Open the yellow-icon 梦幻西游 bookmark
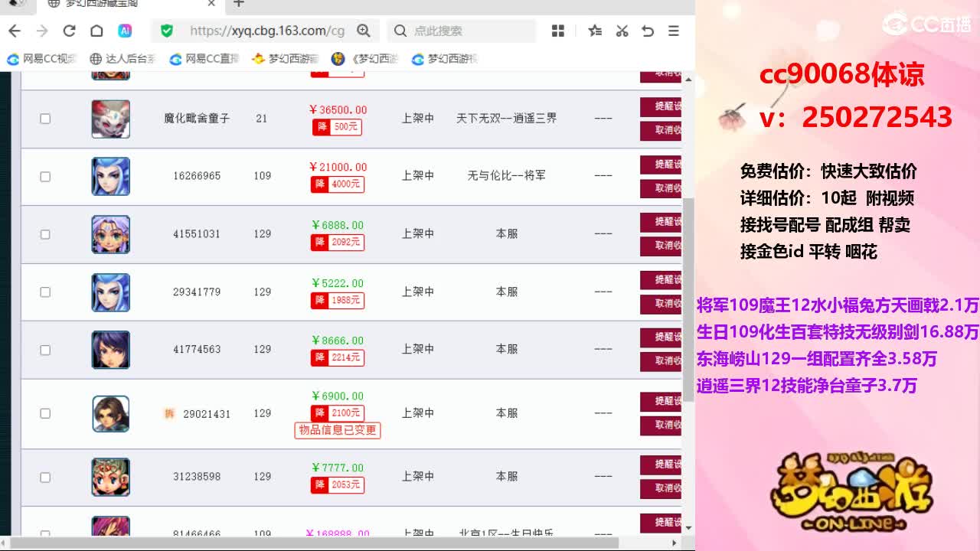The image size is (980, 551). click(x=285, y=59)
